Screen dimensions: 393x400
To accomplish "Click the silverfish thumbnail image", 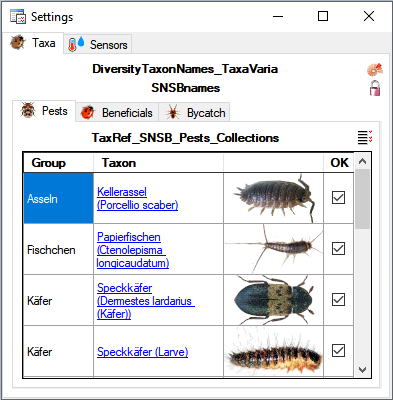I will pos(273,249).
